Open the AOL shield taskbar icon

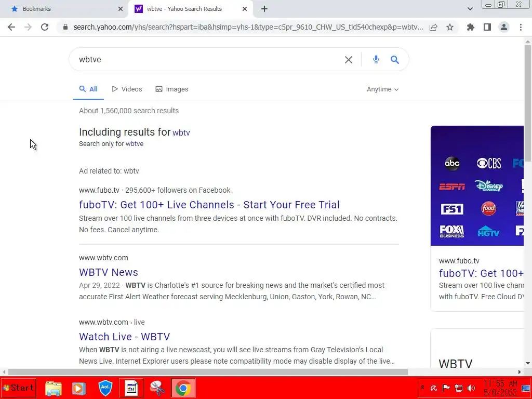(x=105, y=388)
